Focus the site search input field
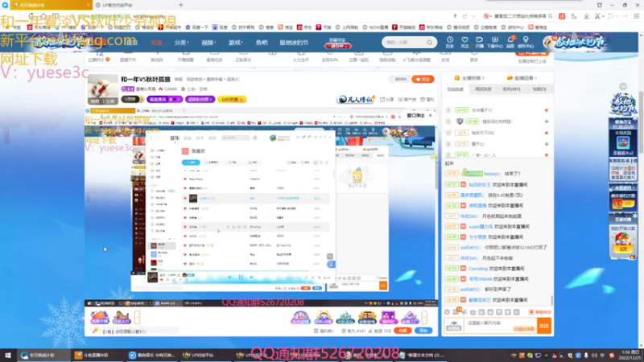 (405, 43)
